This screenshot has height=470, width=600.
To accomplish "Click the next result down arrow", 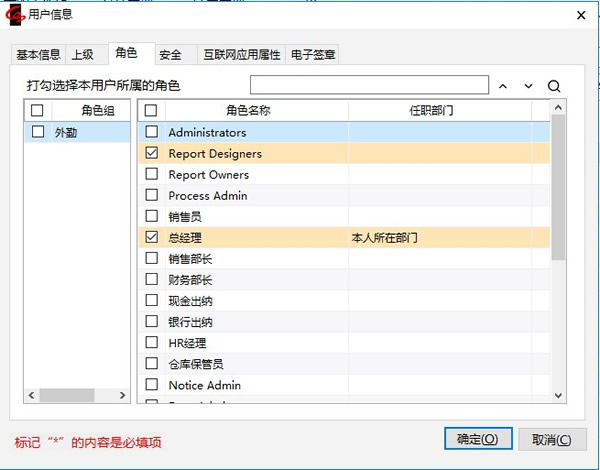I will point(528,86).
